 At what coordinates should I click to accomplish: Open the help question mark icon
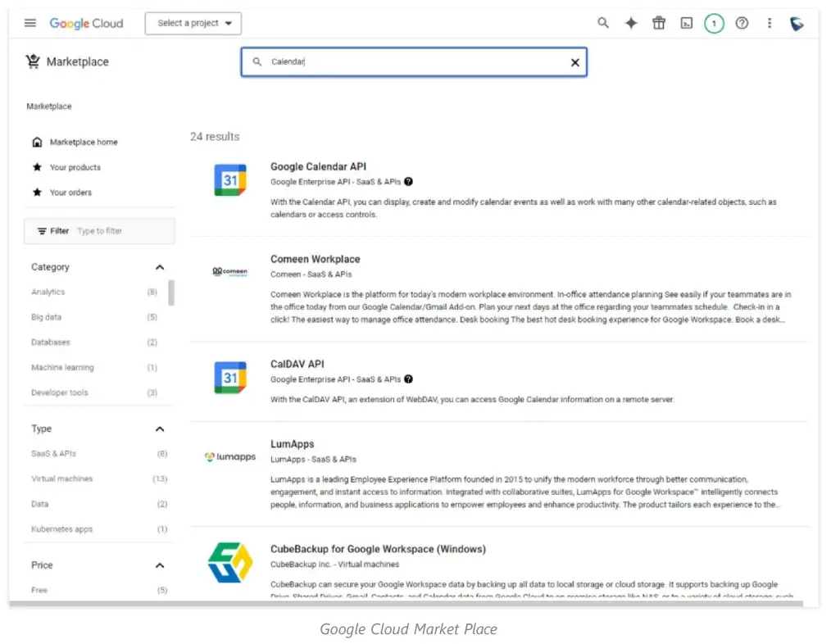pyautogui.click(x=742, y=23)
